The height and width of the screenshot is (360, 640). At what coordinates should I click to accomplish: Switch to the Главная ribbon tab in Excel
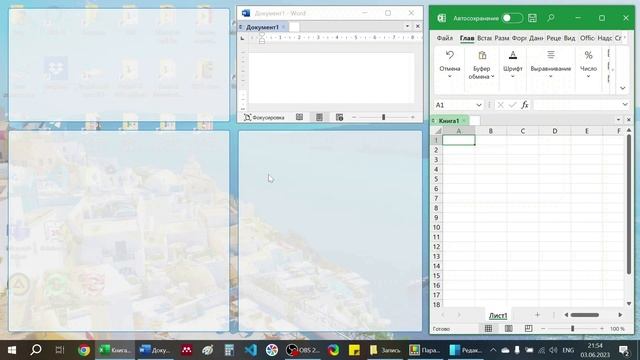point(467,38)
